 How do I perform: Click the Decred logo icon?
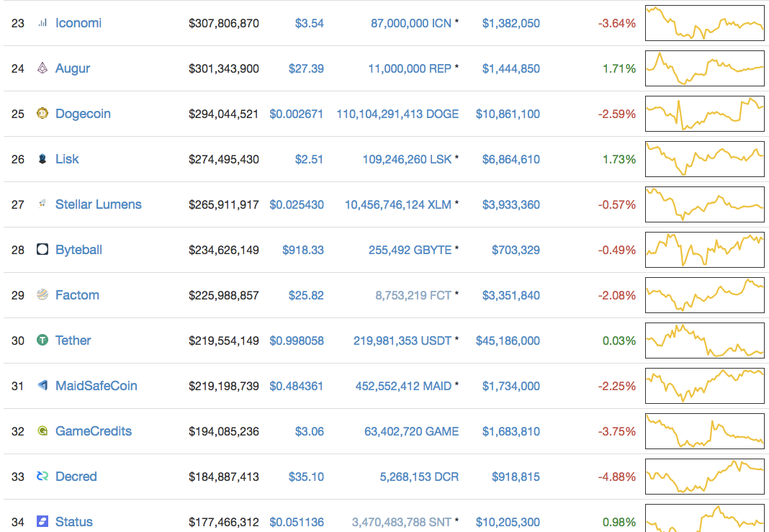click(42, 477)
